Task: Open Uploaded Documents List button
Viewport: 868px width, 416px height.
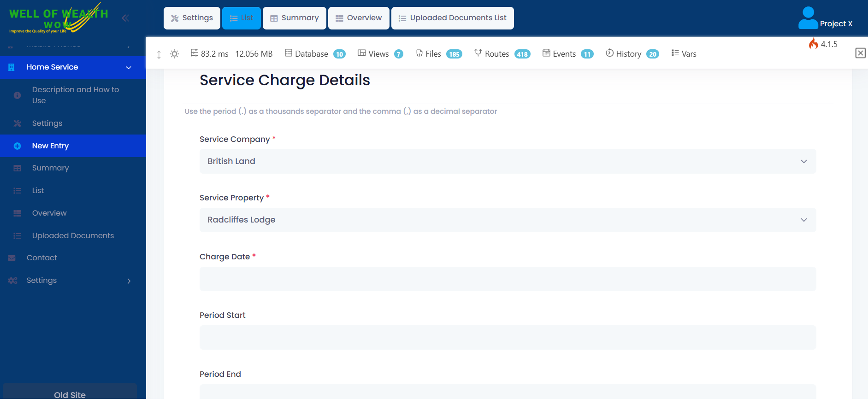Action: click(452, 18)
